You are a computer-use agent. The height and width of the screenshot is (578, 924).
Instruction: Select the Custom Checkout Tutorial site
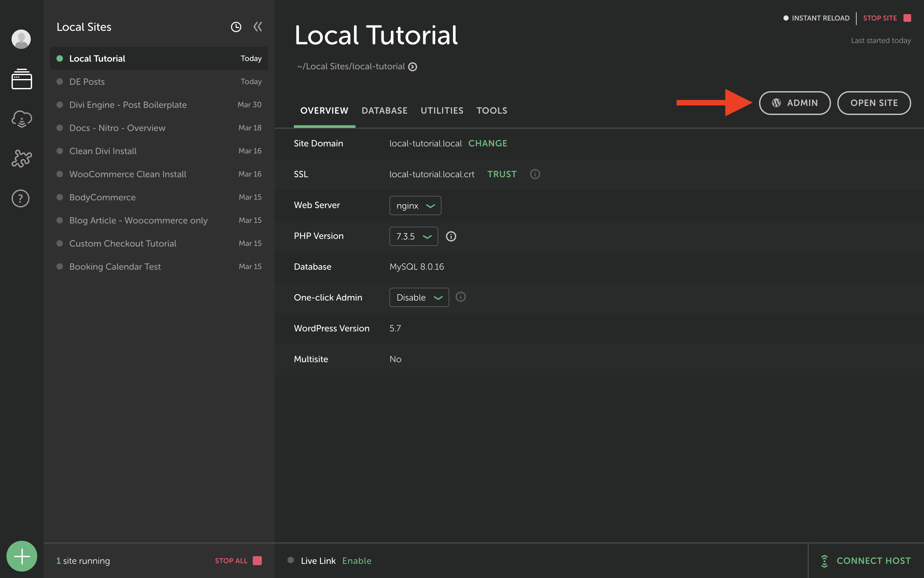(x=159, y=243)
